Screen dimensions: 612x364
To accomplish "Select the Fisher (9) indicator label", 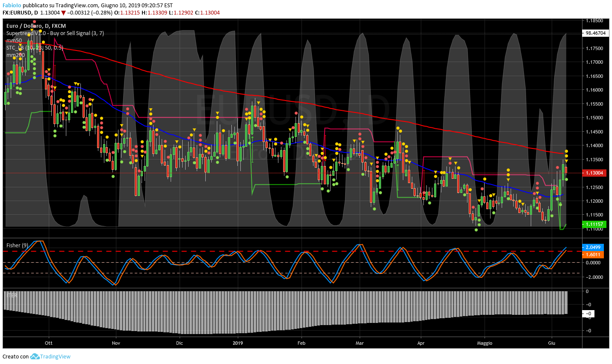I will point(17,245).
